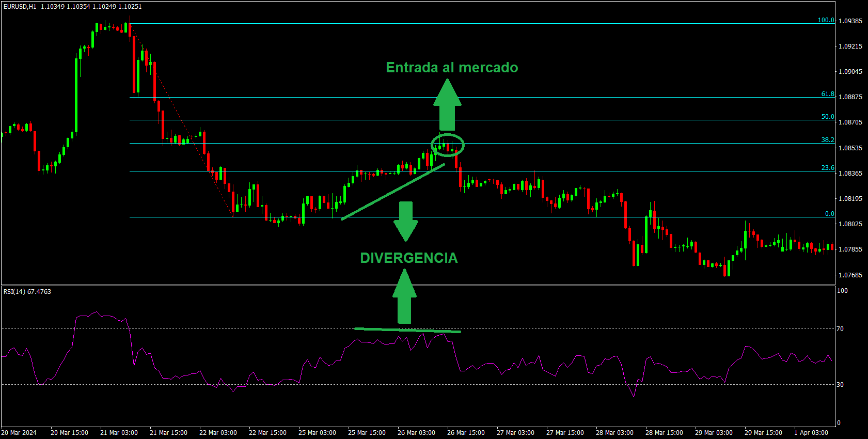Click the 1.08195 price axis value

(850, 199)
